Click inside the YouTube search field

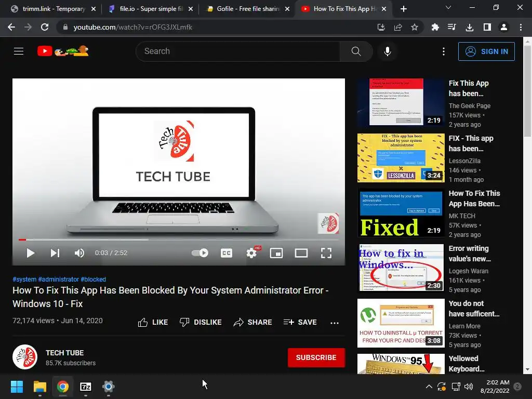coord(238,51)
